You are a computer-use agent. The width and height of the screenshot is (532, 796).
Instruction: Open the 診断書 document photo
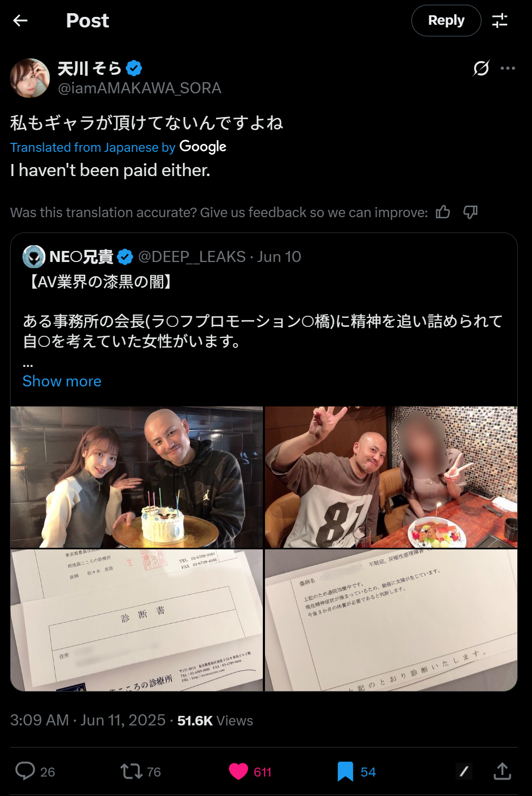[136, 620]
